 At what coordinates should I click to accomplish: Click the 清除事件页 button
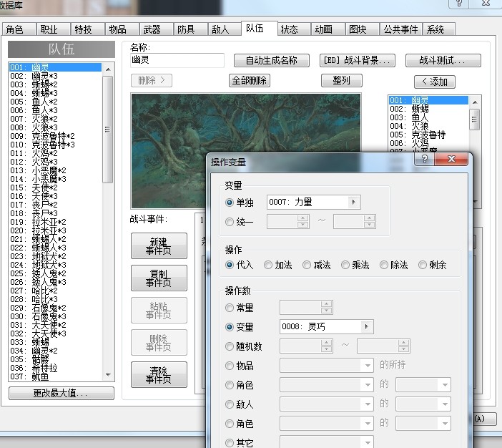point(159,374)
